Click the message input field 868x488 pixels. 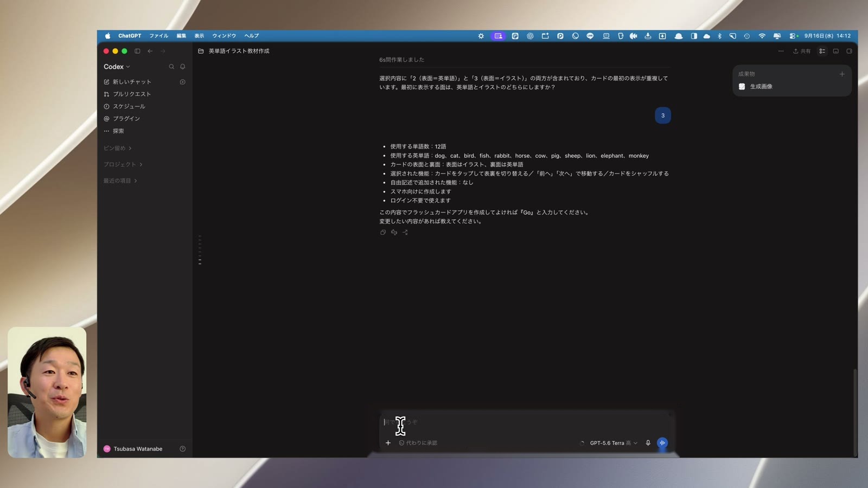(526, 422)
